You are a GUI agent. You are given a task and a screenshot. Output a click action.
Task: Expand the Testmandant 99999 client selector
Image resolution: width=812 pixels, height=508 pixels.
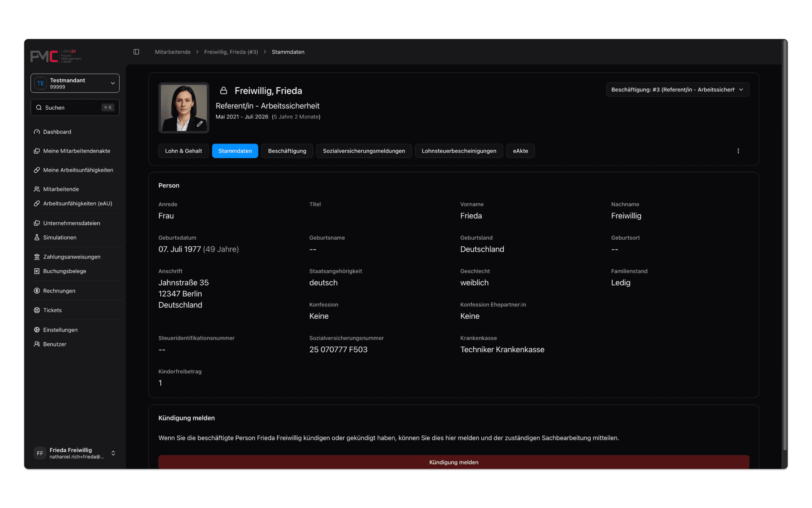[x=75, y=83]
